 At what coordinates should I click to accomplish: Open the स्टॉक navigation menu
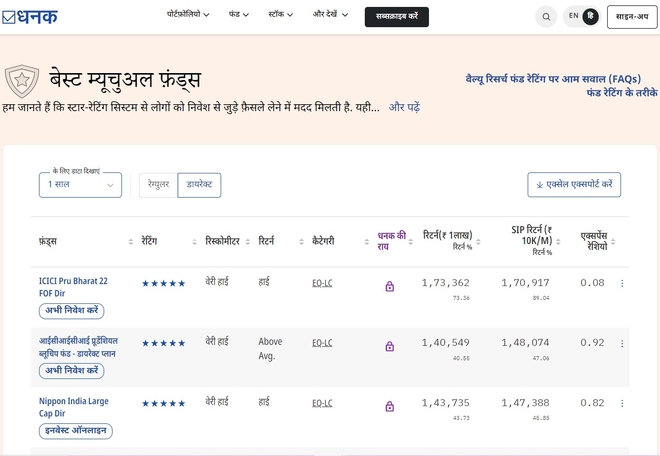284,16
